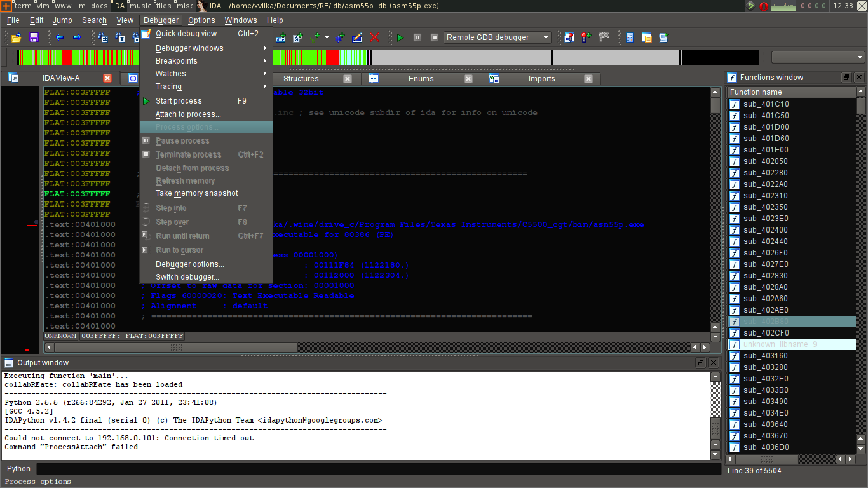Click the Open file folder icon
Screen dimensions: 868x488
pyautogui.click(x=16, y=37)
